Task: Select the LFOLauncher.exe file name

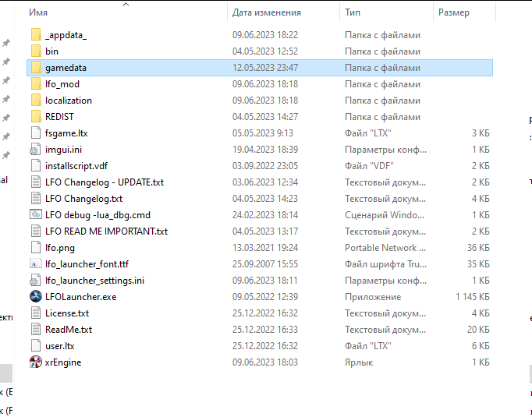Action: (81, 297)
